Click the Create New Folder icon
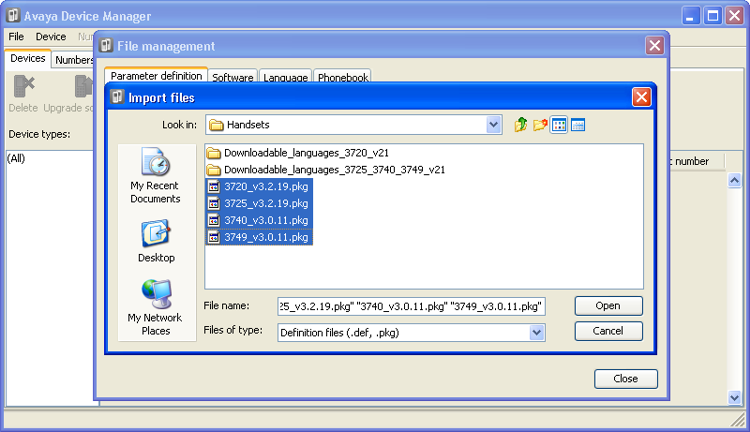750x432 pixels. [x=540, y=125]
